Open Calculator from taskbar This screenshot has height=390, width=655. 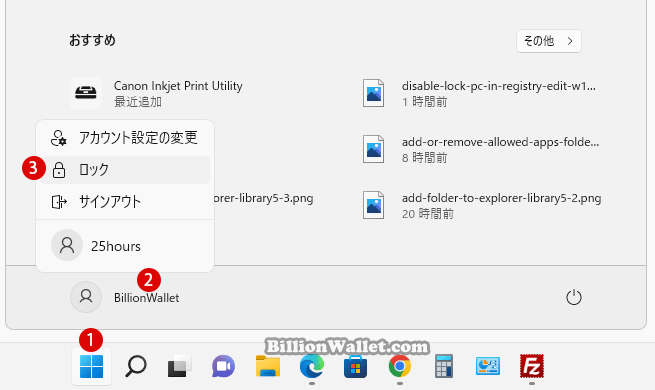(444, 366)
